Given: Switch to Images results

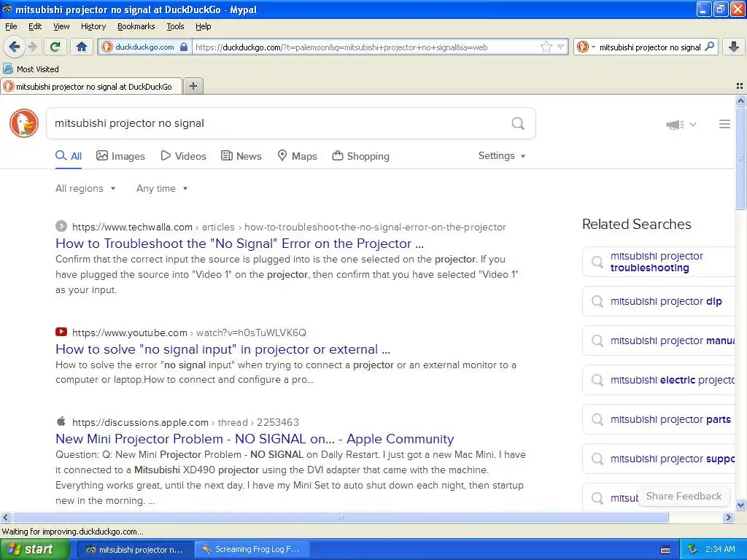Looking at the screenshot, I should 120,156.
